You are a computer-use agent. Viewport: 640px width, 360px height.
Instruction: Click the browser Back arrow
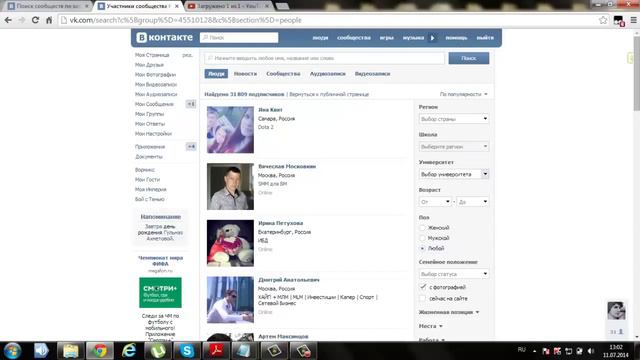[8, 20]
